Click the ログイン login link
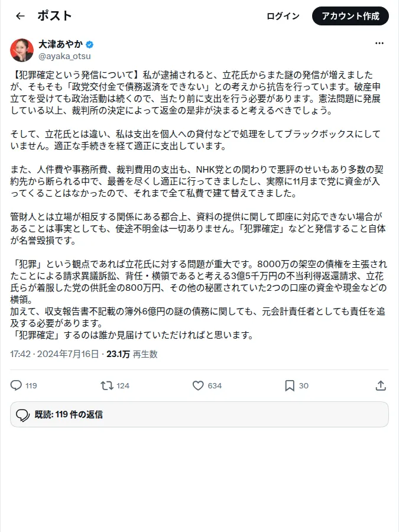The width and height of the screenshot is (399, 532). click(x=283, y=16)
